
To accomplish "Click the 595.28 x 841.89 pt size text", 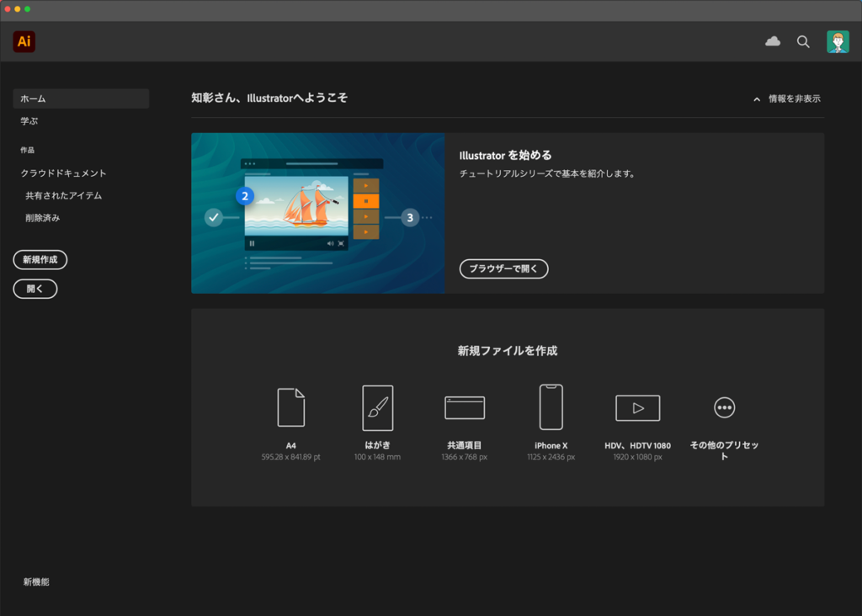I will pyautogui.click(x=290, y=457).
